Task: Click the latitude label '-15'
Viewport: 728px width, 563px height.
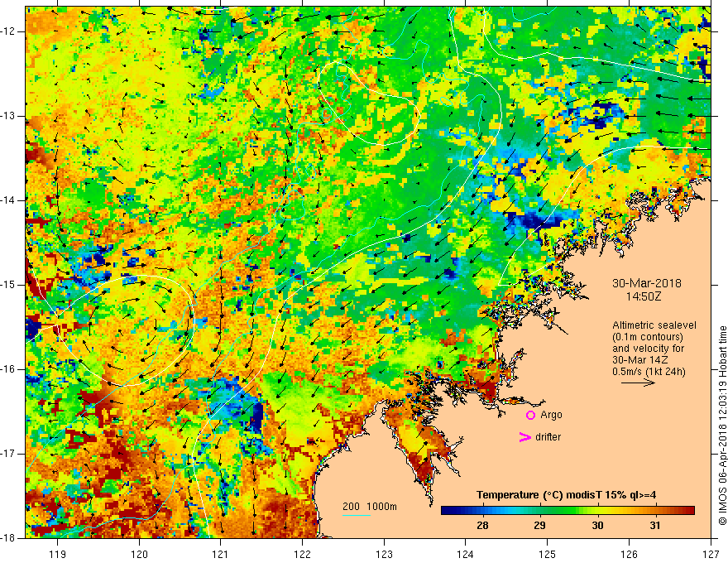Action: [9, 285]
